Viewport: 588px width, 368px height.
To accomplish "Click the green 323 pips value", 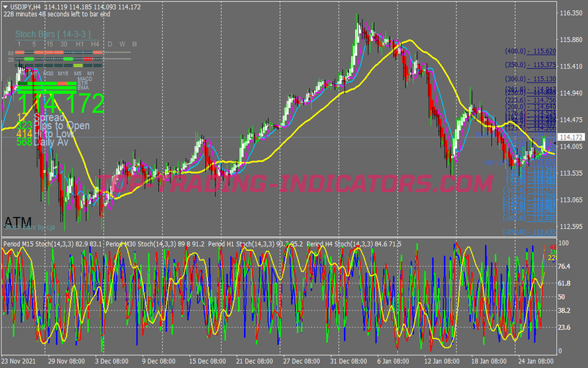I will tap(24, 126).
